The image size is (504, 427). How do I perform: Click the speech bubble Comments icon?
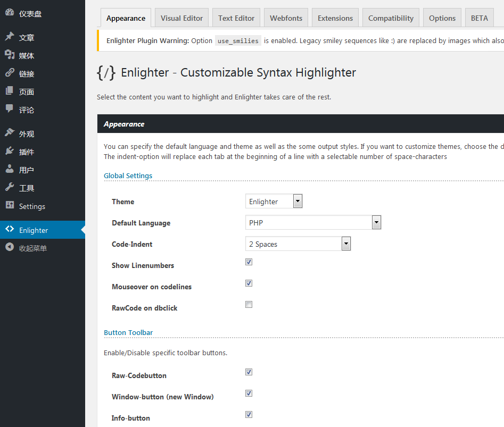10,109
